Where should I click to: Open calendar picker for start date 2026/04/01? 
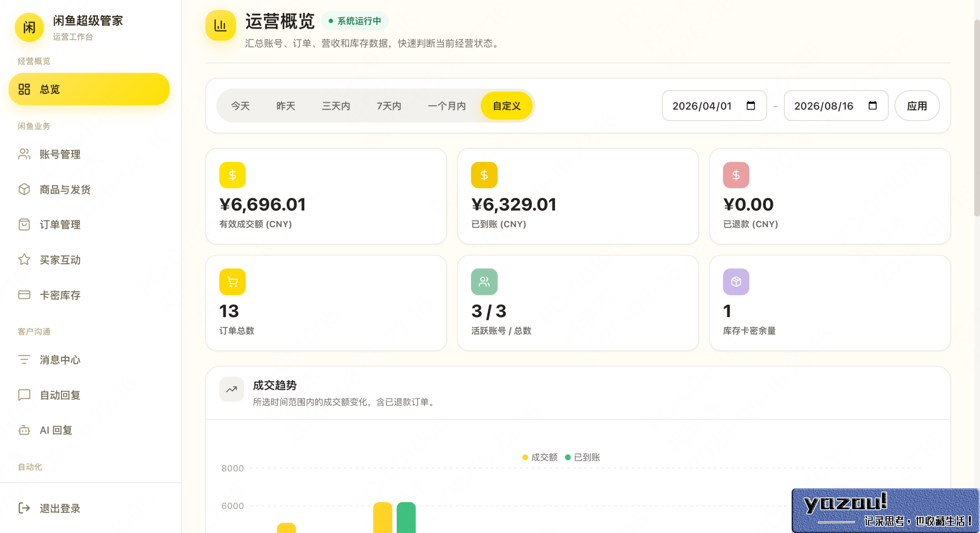(x=751, y=105)
